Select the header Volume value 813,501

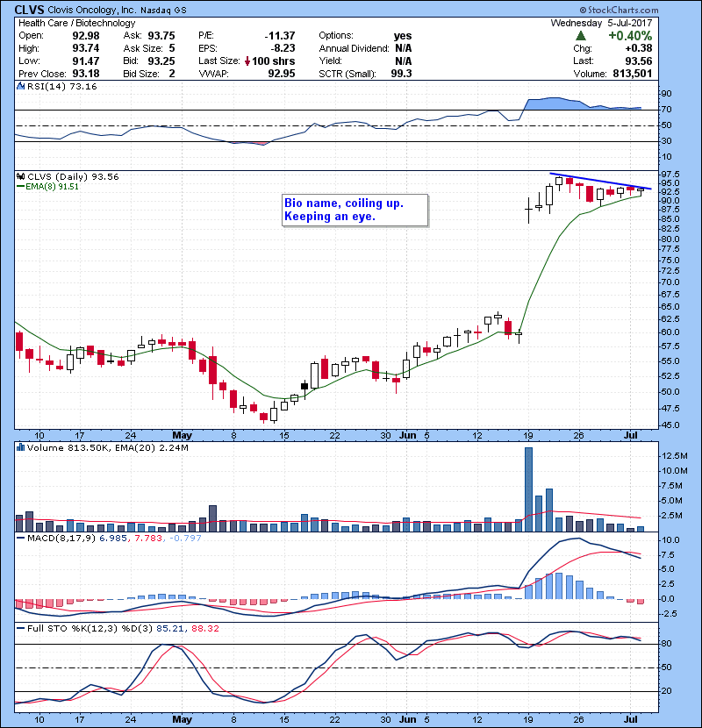633,74
